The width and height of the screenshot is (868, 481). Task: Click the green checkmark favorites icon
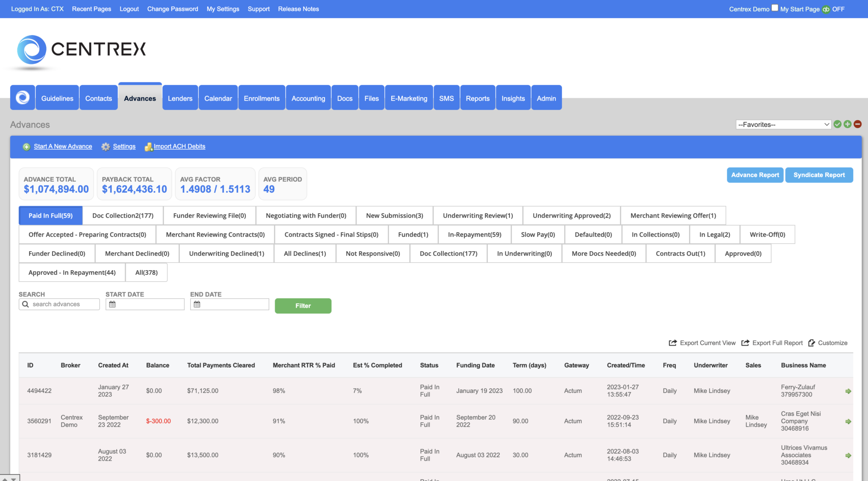point(837,124)
